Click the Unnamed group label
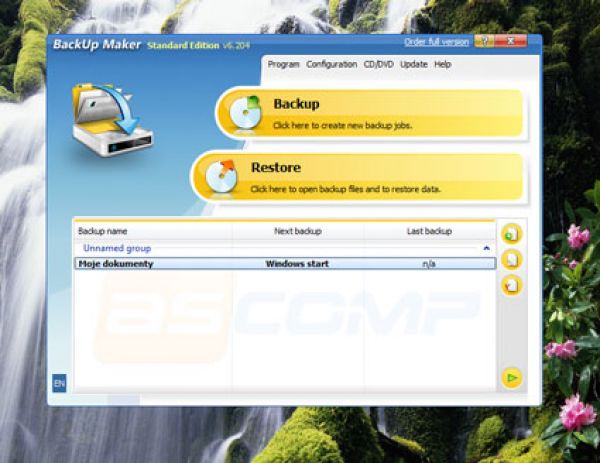This screenshot has width=600, height=463. click(x=117, y=248)
